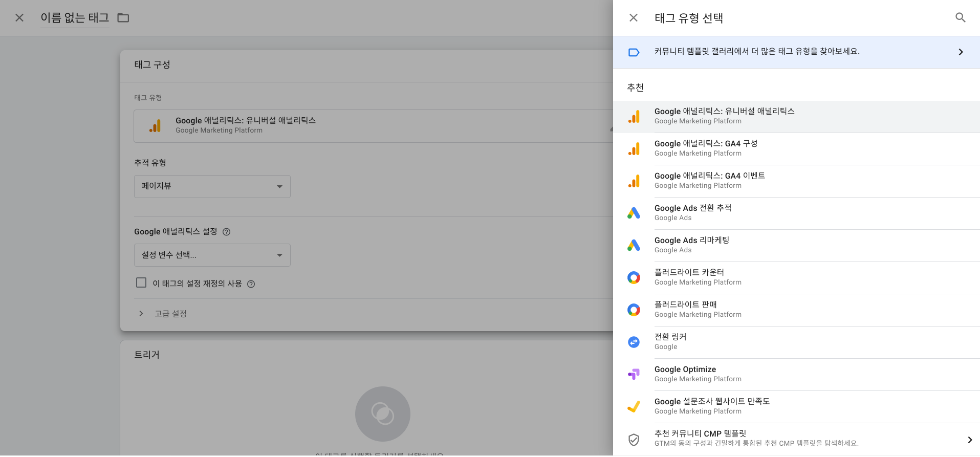The width and height of the screenshot is (980, 457).
Task: Edit the 이름 없는 태그 title field
Action: [75, 18]
